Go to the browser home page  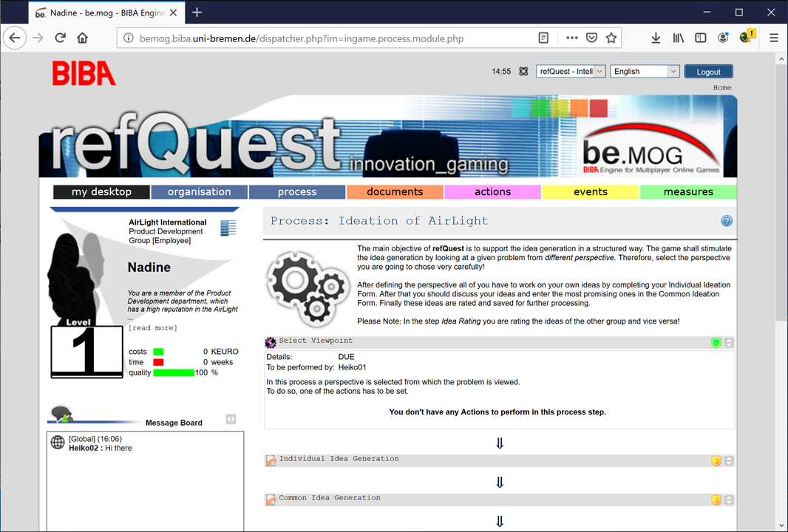pyautogui.click(x=82, y=38)
